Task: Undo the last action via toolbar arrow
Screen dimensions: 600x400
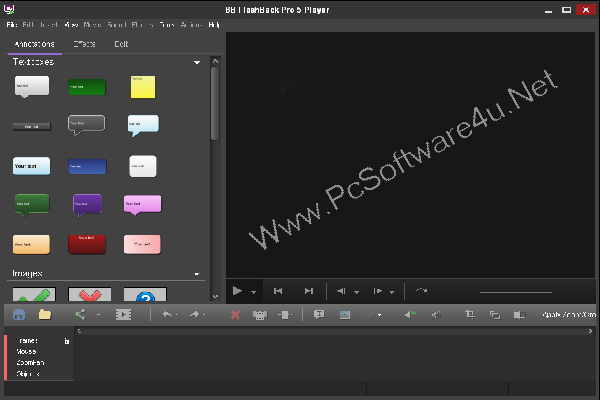Action: pyautogui.click(x=167, y=314)
